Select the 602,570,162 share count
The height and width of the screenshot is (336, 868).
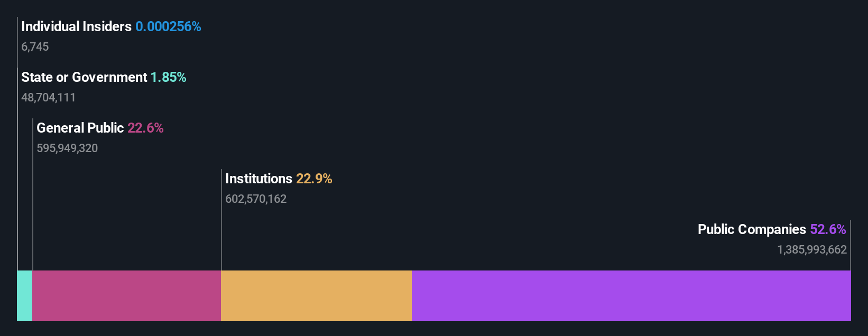coord(256,199)
